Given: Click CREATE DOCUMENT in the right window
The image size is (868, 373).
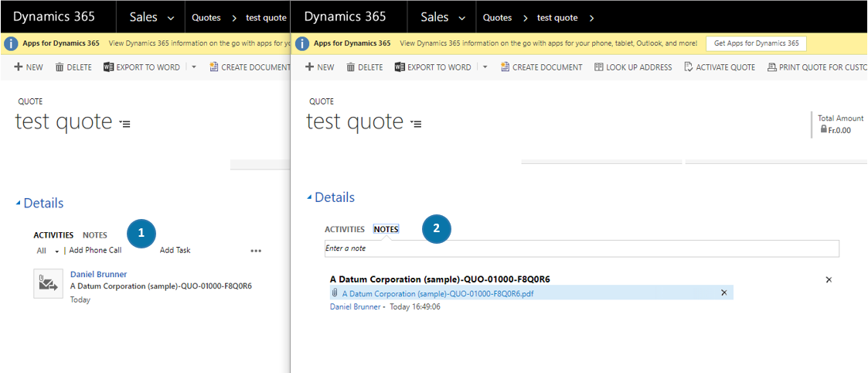Looking at the screenshot, I should 541,67.
